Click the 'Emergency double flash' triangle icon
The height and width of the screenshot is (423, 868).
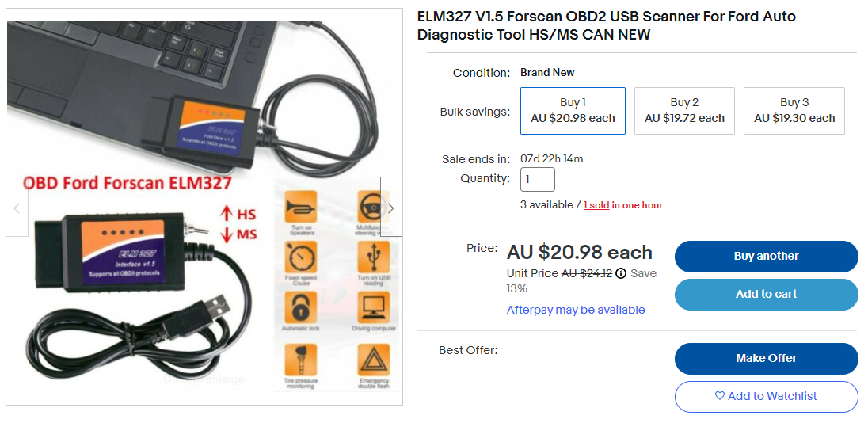pyautogui.click(x=372, y=360)
